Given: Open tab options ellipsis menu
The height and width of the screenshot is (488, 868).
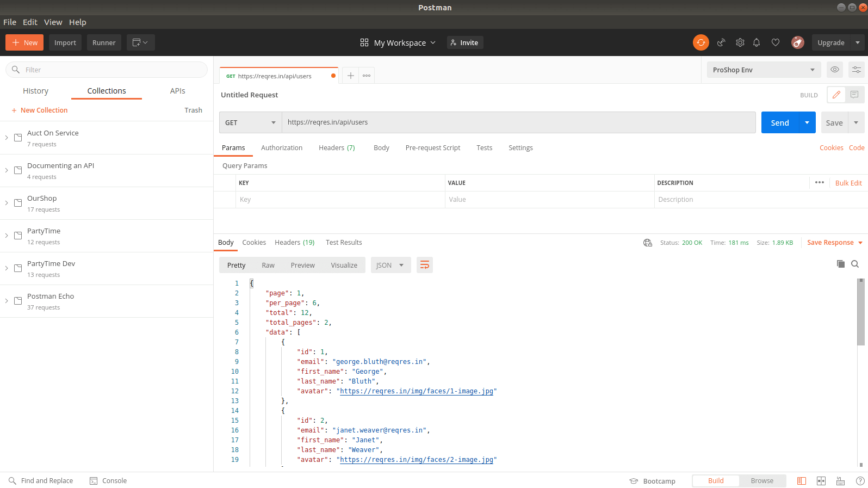Looking at the screenshot, I should point(367,76).
